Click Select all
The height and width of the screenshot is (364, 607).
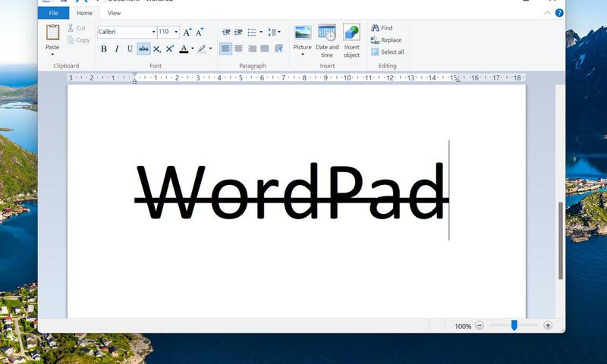tap(388, 52)
